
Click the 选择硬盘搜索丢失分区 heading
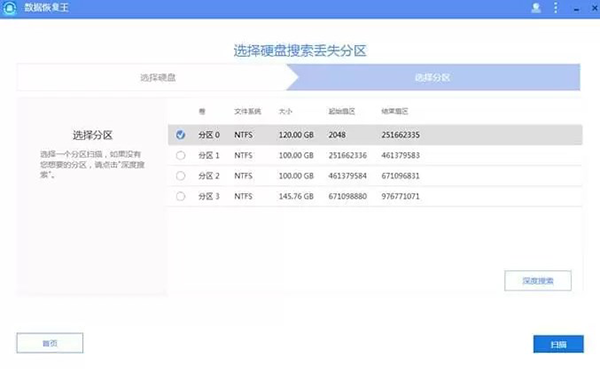300,50
